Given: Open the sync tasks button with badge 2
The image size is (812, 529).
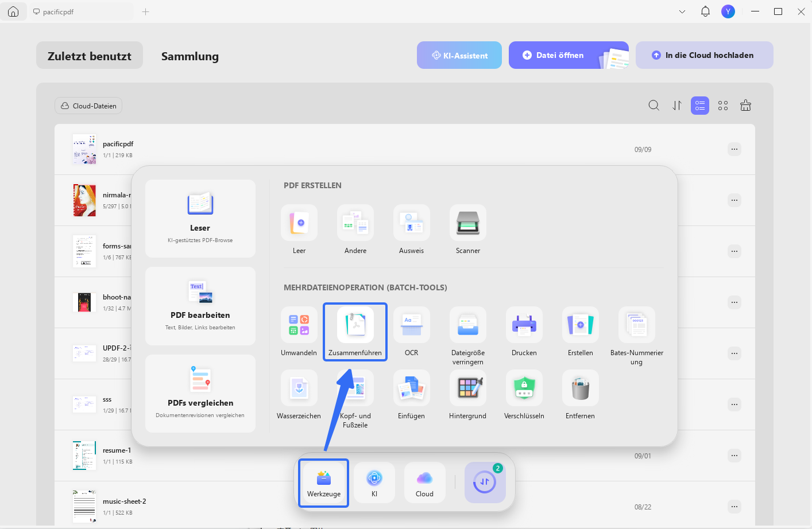Looking at the screenshot, I should tap(485, 483).
